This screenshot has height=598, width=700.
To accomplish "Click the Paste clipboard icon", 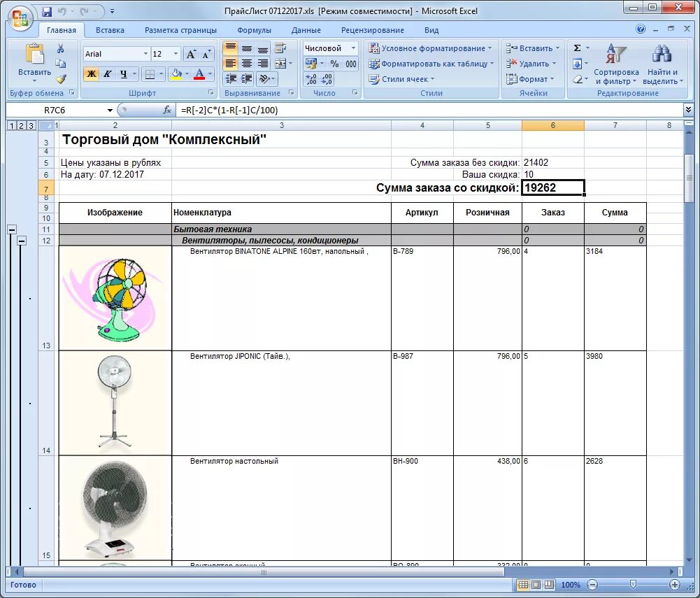I will pos(34,55).
